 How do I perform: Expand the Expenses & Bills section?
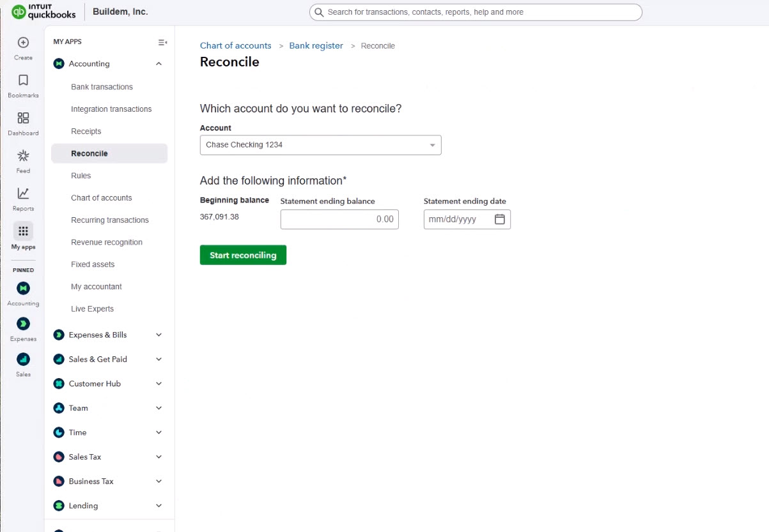pos(159,335)
